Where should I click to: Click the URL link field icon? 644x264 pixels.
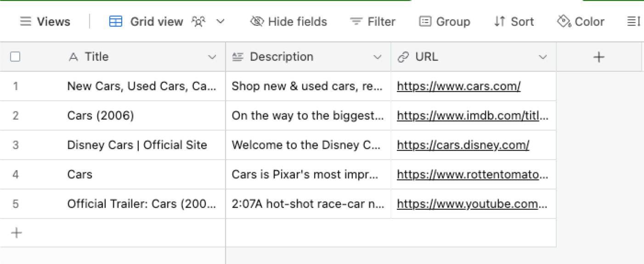(x=403, y=57)
